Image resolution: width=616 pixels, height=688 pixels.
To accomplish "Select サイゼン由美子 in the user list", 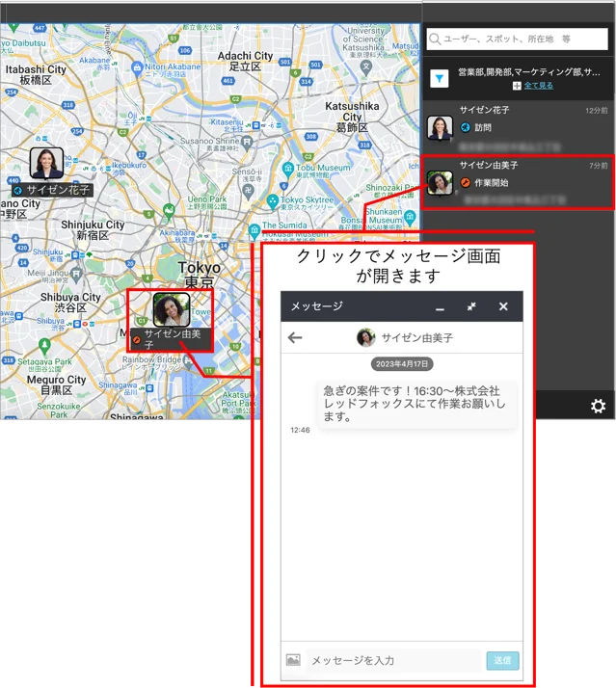I will click(518, 182).
